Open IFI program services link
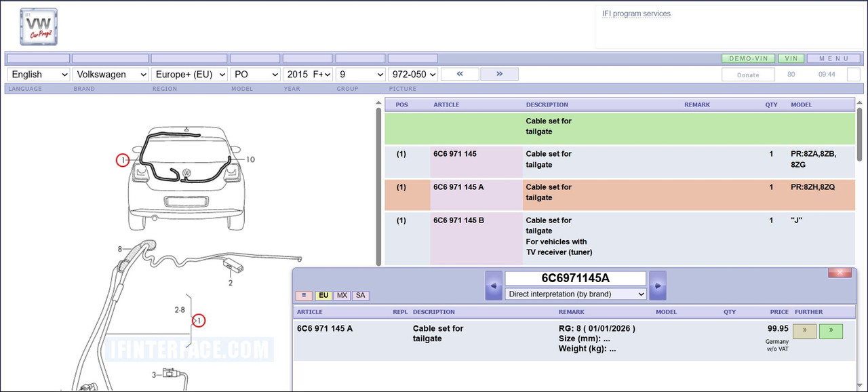 click(636, 14)
